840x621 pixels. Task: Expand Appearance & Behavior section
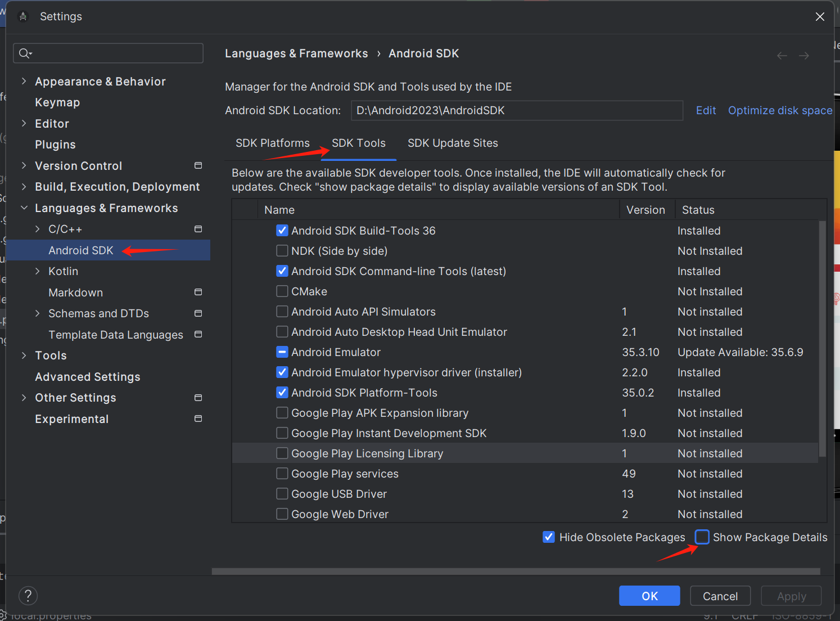click(24, 81)
